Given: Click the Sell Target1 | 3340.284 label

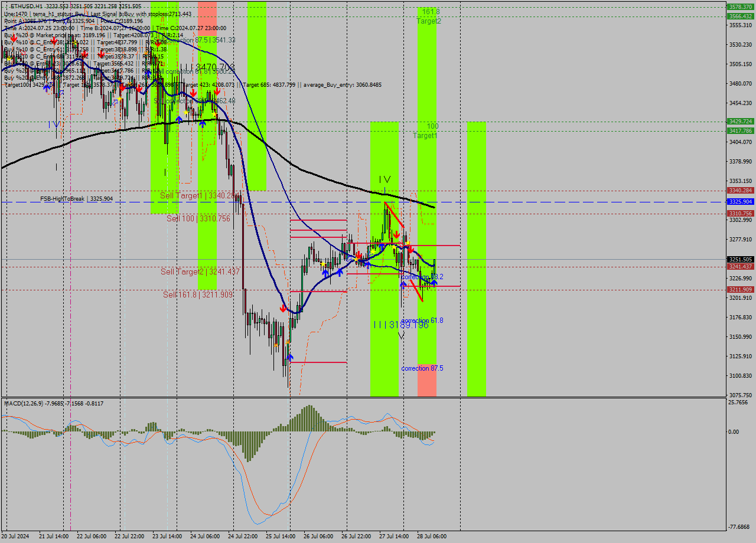Looking at the screenshot, I should 200,195.
